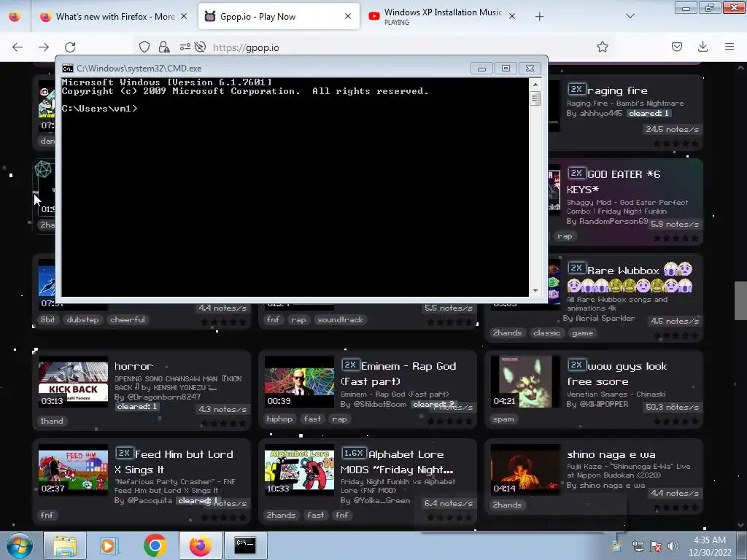The image size is (747, 560).
Task: Open the GOD EATER *6 KEYS* song
Action: tap(614, 182)
